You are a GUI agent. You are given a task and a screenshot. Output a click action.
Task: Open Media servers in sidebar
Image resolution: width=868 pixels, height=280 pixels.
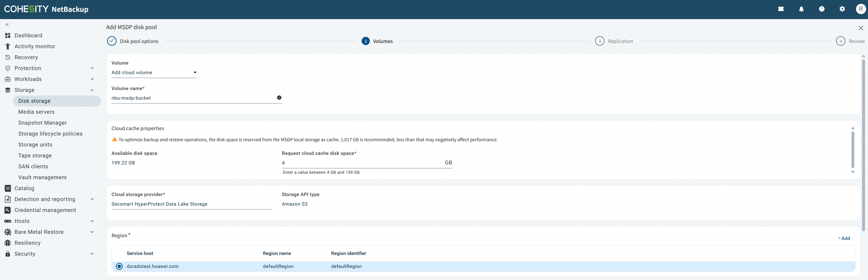36,112
